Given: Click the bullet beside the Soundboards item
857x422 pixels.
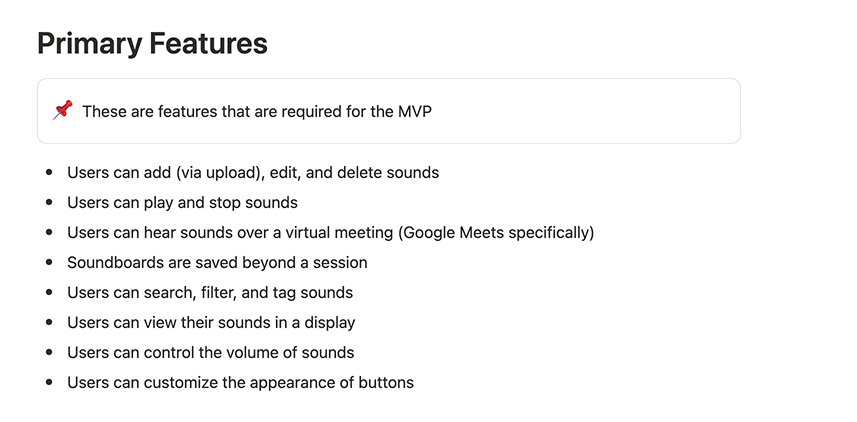Looking at the screenshot, I should [x=50, y=263].
